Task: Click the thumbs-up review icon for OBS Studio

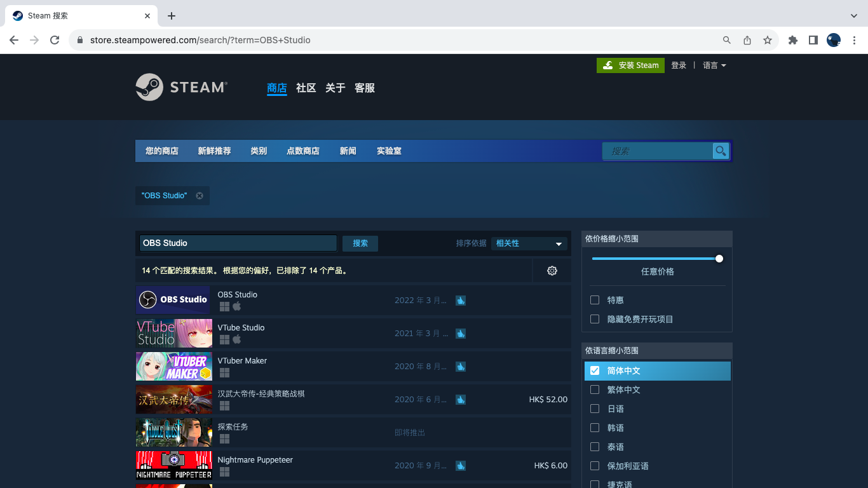Action: pyautogui.click(x=461, y=300)
